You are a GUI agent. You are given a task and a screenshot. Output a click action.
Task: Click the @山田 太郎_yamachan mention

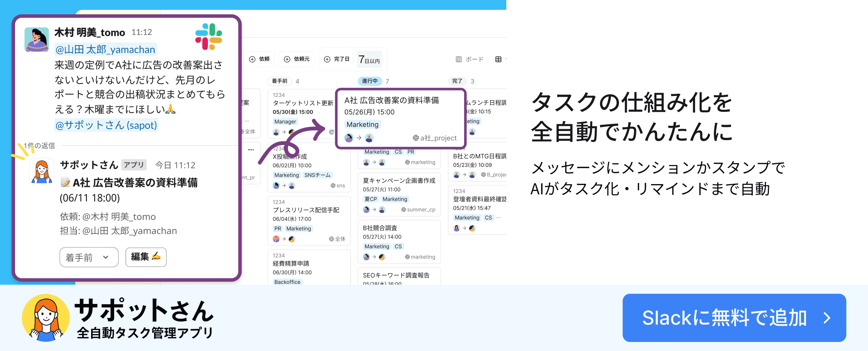(105, 49)
